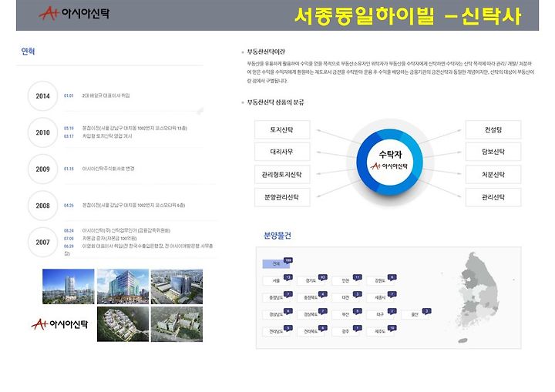The width and height of the screenshot is (555, 392).
Task: Click the 01.15 date entry under 2009
Action: (x=69, y=169)
